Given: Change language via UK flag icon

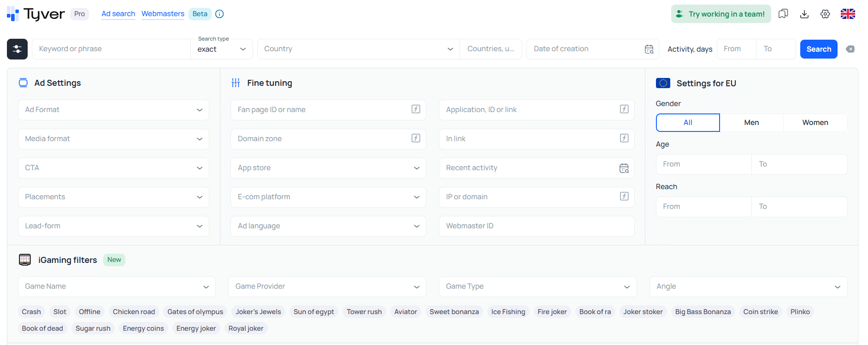Looking at the screenshot, I should (848, 14).
